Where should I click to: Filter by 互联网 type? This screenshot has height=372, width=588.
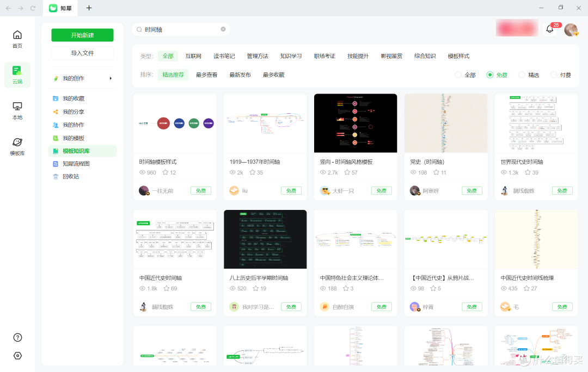point(193,56)
